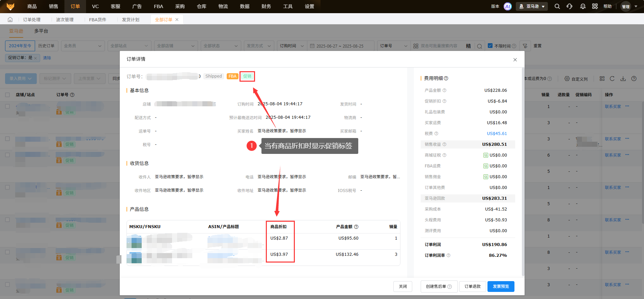Open global search magnifier in top bar

coord(557,6)
